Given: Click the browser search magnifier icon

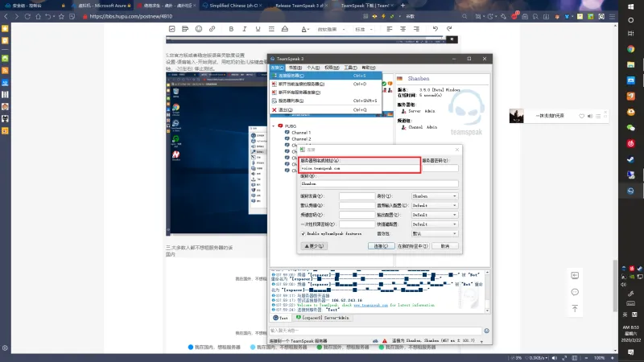Looking at the screenshot, I should tap(464, 16).
